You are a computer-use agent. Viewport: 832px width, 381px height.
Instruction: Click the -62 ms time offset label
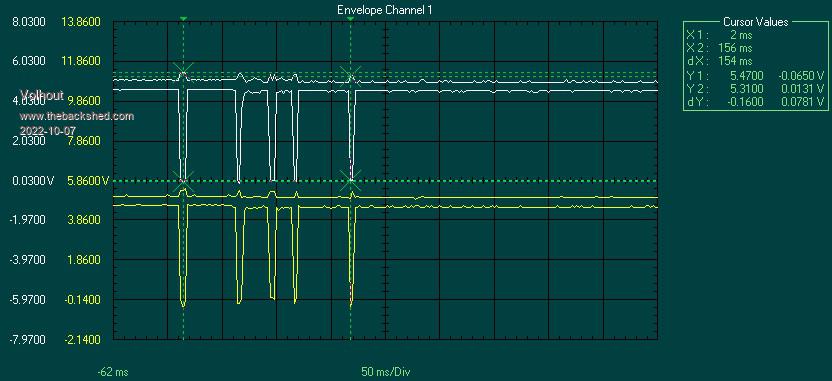click(x=112, y=372)
